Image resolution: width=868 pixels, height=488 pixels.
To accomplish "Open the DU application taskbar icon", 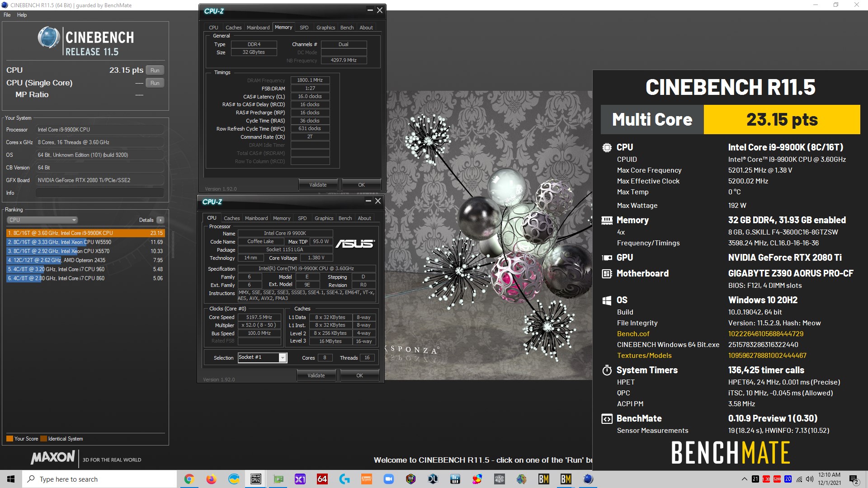I will (x=433, y=479).
